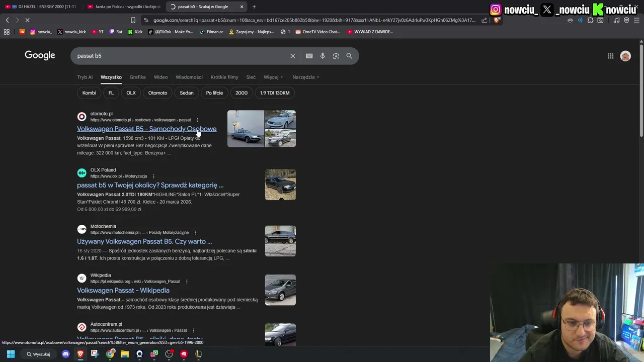Click the Windows Start button
This screenshot has height=362, width=644.
(x=11, y=354)
